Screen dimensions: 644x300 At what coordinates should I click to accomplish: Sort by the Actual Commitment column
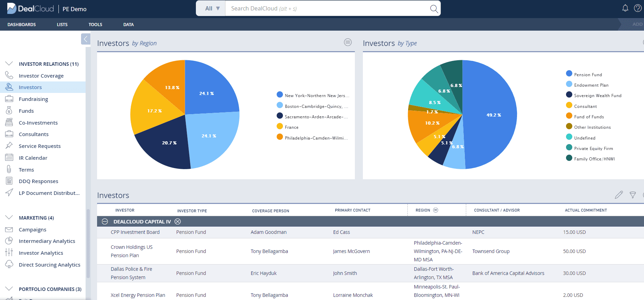pyautogui.click(x=586, y=210)
